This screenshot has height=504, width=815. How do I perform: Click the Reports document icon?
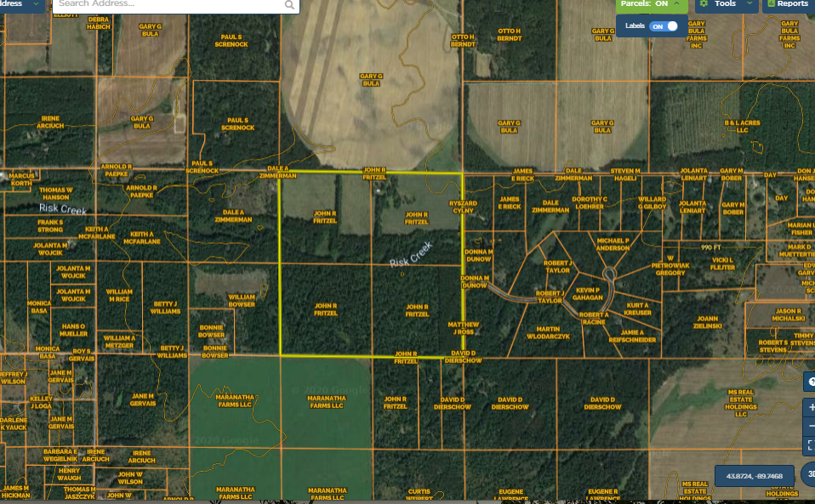pos(771,4)
